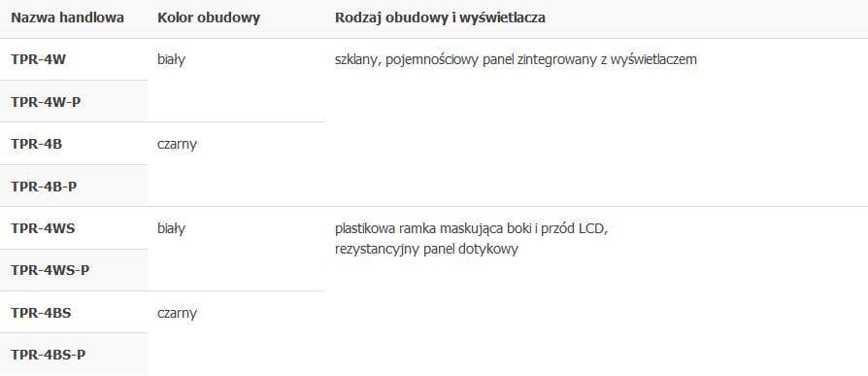The width and height of the screenshot is (868, 376).
Task: Click the Kolor obudowy column header
Action: [209, 17]
